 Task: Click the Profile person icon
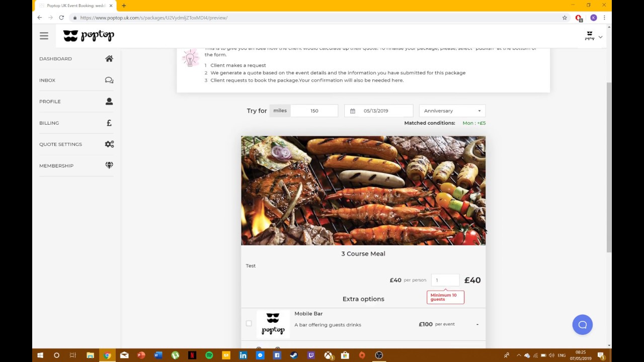click(109, 101)
